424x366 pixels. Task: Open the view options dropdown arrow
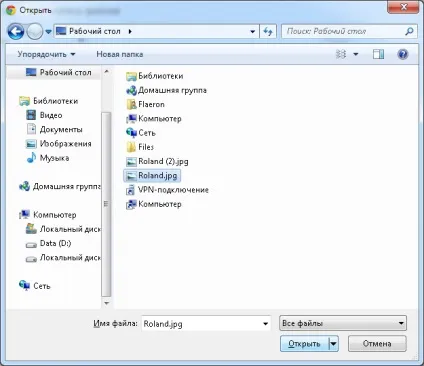[356, 54]
